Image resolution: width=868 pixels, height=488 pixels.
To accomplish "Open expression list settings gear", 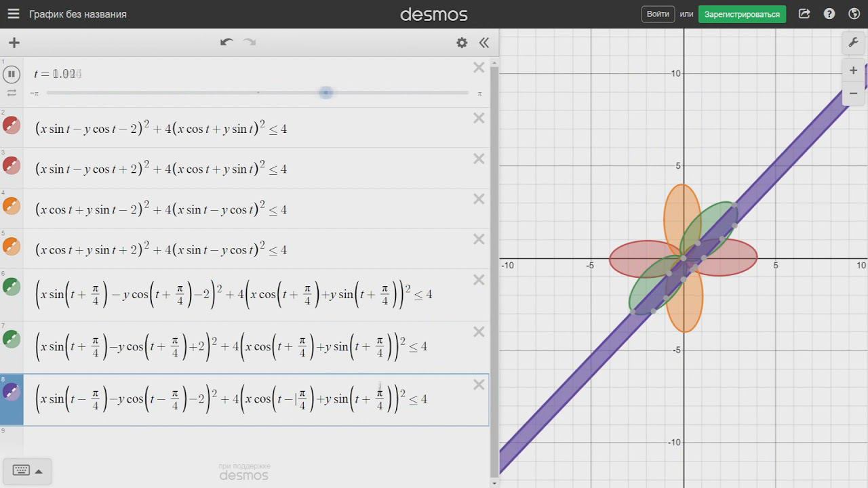I will (462, 43).
